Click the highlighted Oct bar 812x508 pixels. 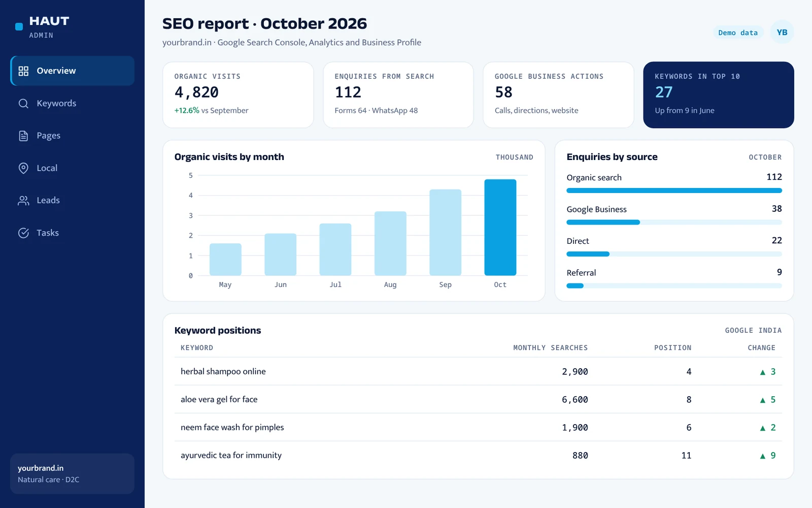500,228
